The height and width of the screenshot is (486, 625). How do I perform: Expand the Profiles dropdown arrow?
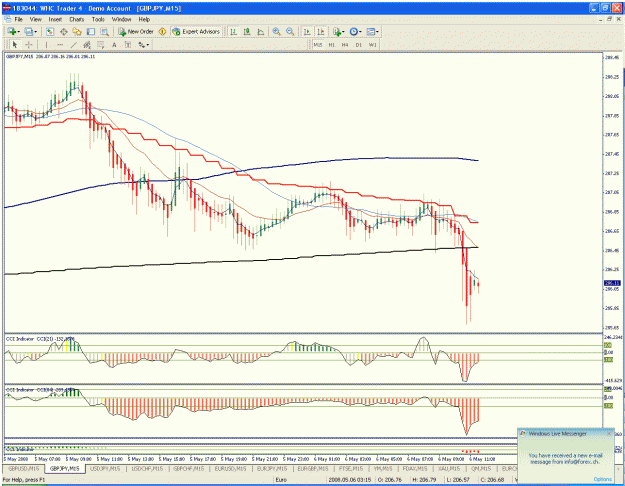35,32
